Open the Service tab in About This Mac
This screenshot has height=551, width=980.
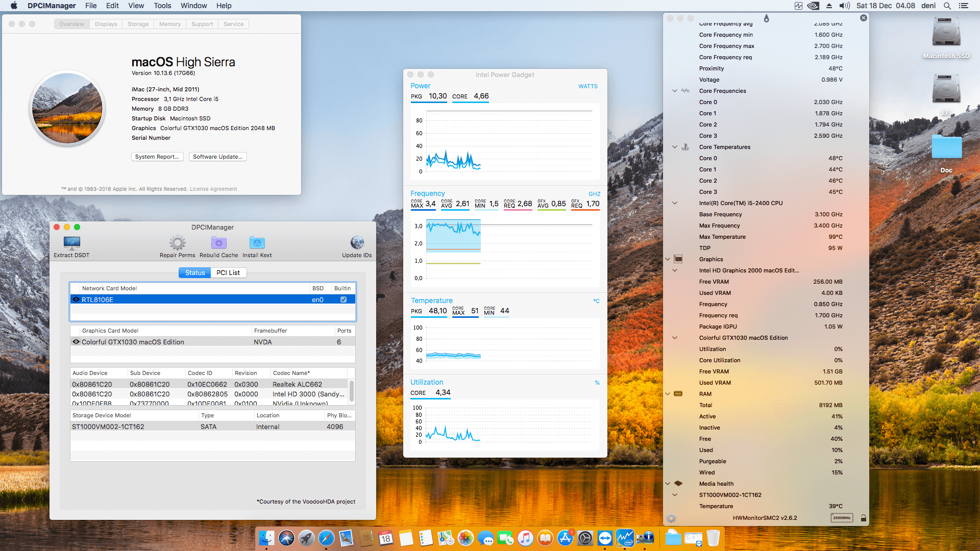(233, 24)
